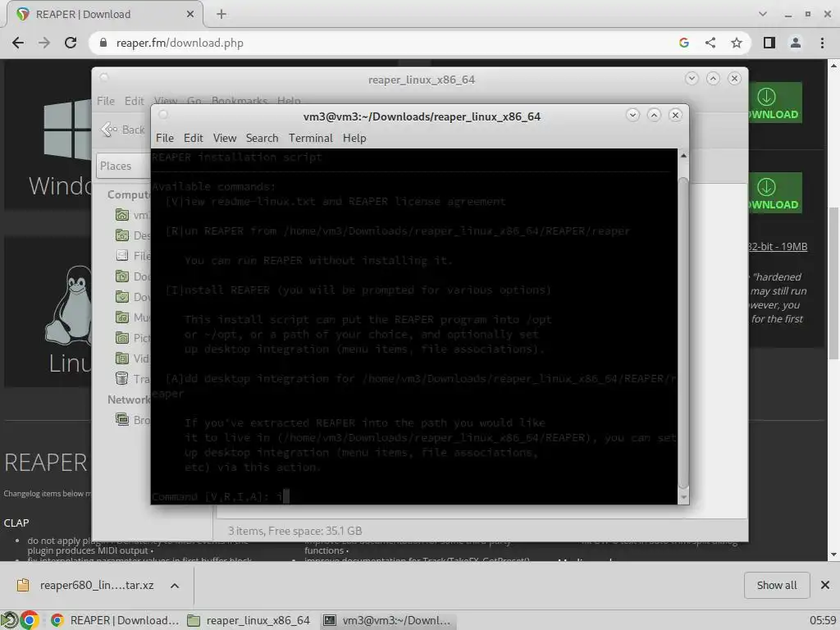This screenshot has height=630, width=840.
Task: Expand download item options chevron
Action: 175,586
